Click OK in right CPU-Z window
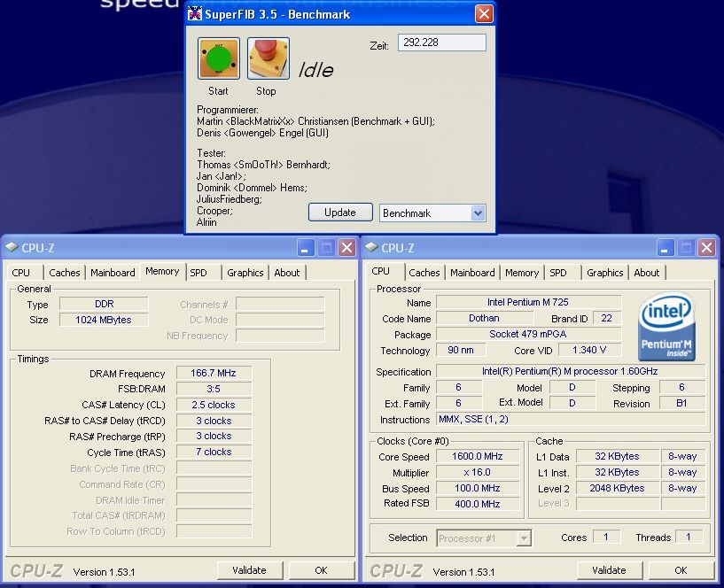 (681, 570)
